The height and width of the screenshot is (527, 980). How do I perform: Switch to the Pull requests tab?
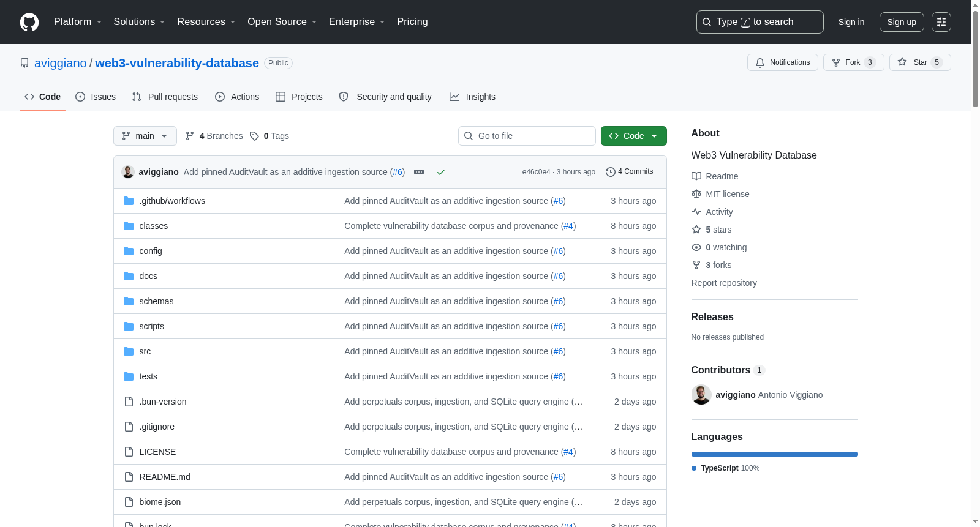click(x=165, y=97)
